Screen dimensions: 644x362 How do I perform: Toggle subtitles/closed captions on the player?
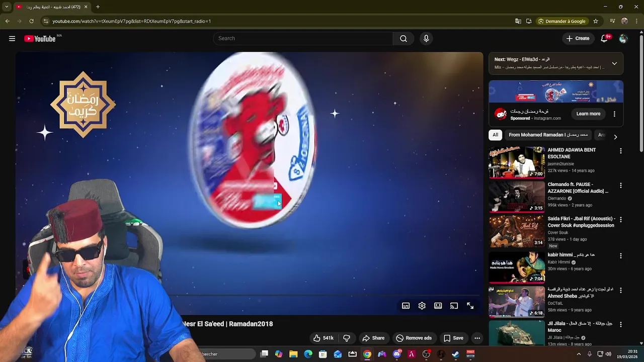(x=406, y=306)
